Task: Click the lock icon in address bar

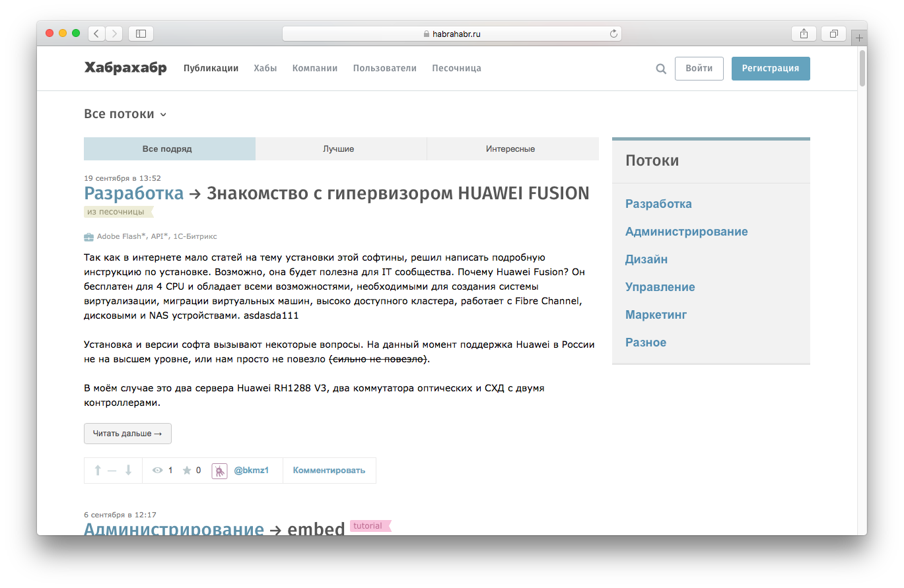Action: (427, 34)
